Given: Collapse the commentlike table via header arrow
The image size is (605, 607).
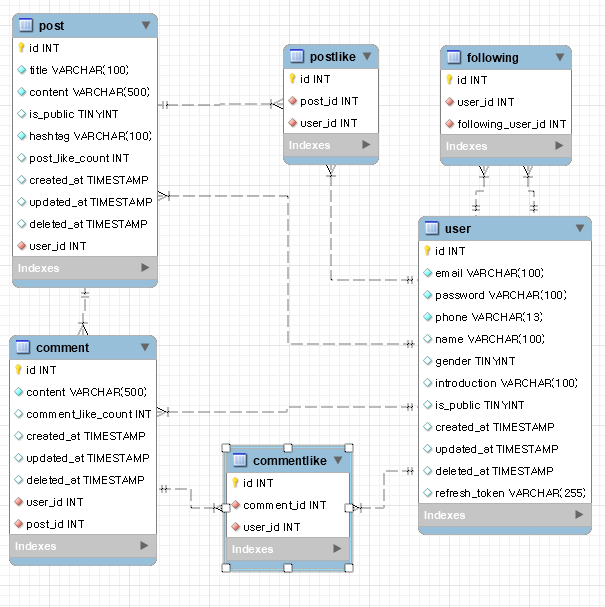Looking at the screenshot, I should pos(338,460).
